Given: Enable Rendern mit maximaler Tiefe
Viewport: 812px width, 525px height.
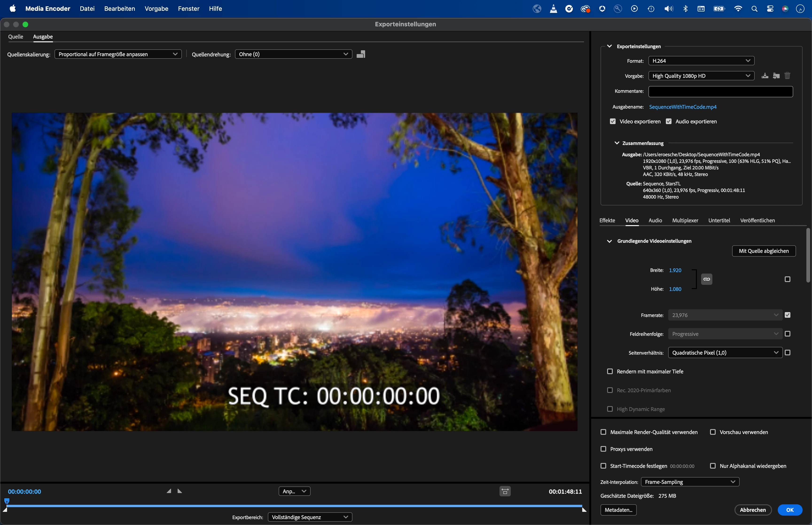Looking at the screenshot, I should (x=610, y=371).
